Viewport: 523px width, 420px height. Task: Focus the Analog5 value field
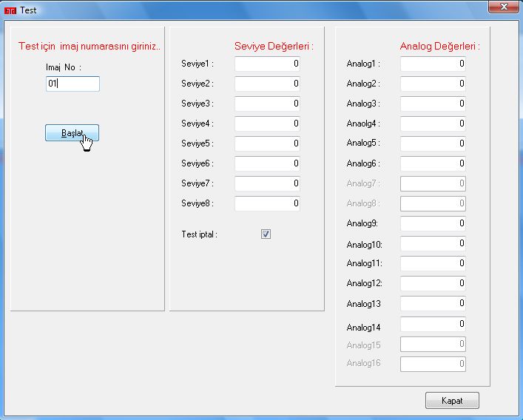click(433, 143)
